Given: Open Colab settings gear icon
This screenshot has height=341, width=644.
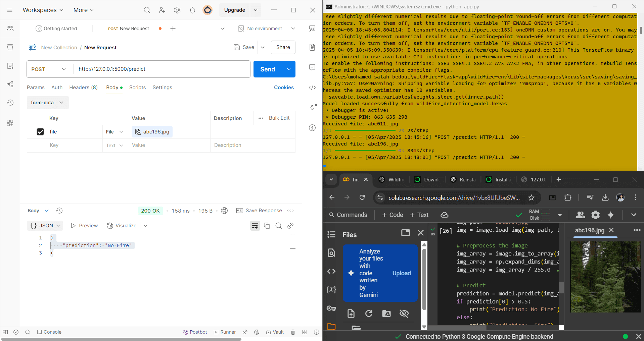Looking at the screenshot, I should [596, 215].
